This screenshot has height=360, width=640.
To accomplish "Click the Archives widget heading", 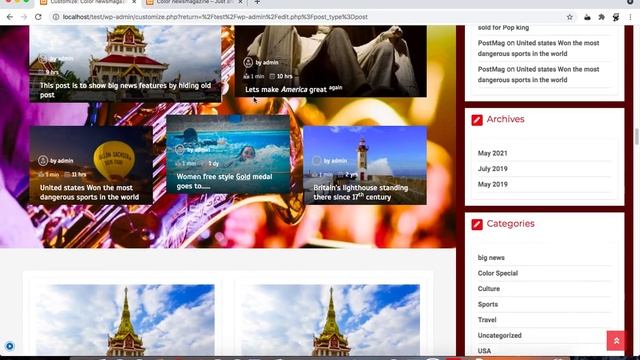I will (x=505, y=119).
